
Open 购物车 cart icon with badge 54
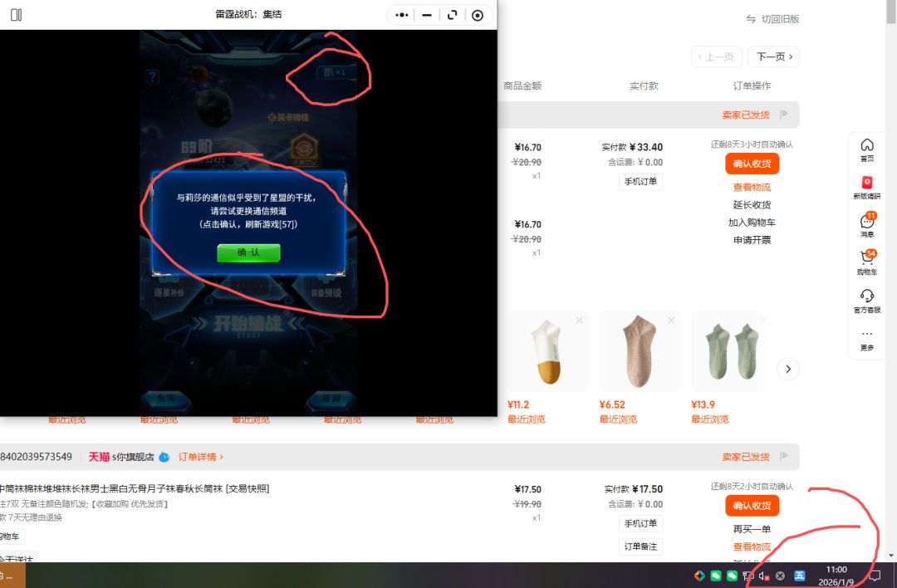coord(867,262)
